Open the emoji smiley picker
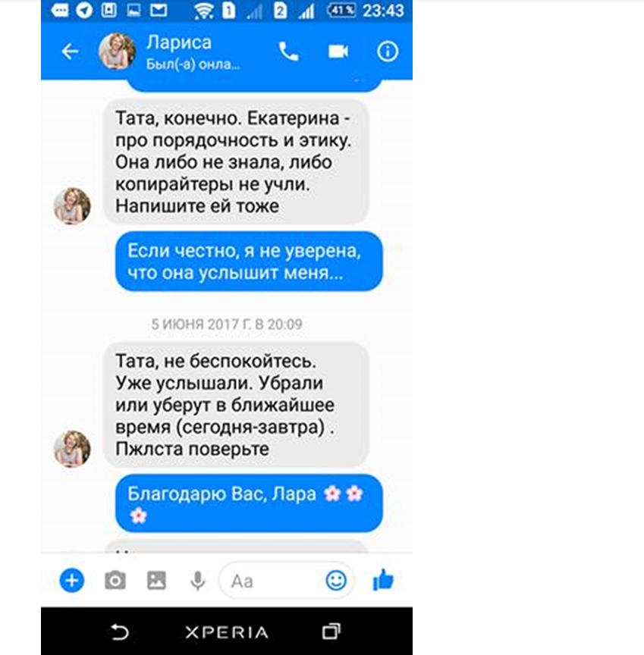 [336, 580]
